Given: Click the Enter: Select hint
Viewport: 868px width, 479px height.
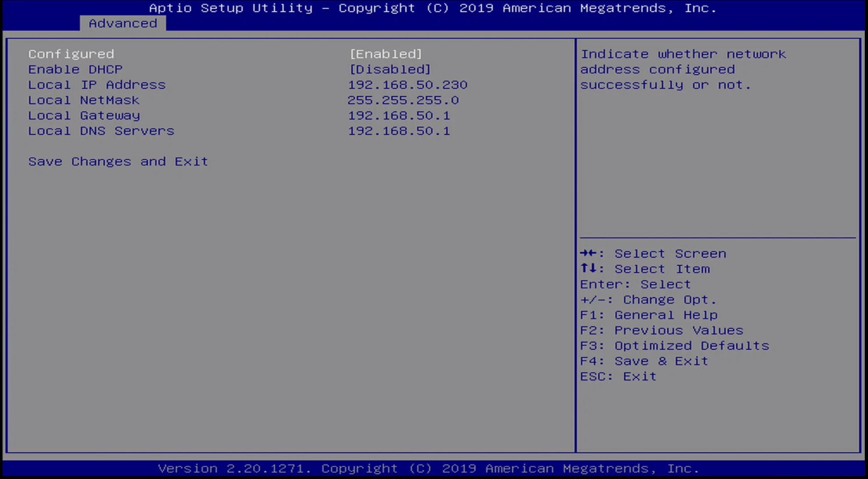Looking at the screenshot, I should tap(635, 284).
